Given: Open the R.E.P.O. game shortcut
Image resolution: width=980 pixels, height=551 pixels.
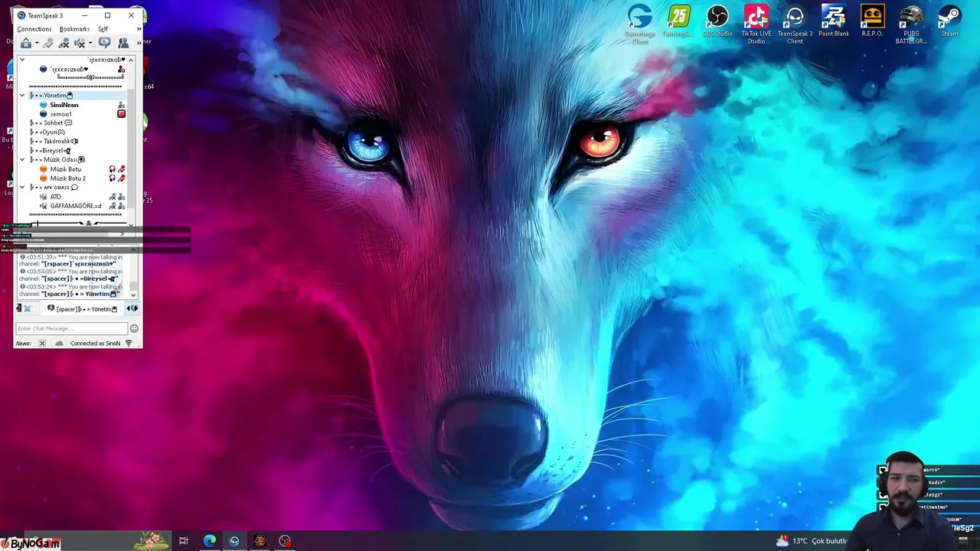Looking at the screenshot, I should 872,21.
